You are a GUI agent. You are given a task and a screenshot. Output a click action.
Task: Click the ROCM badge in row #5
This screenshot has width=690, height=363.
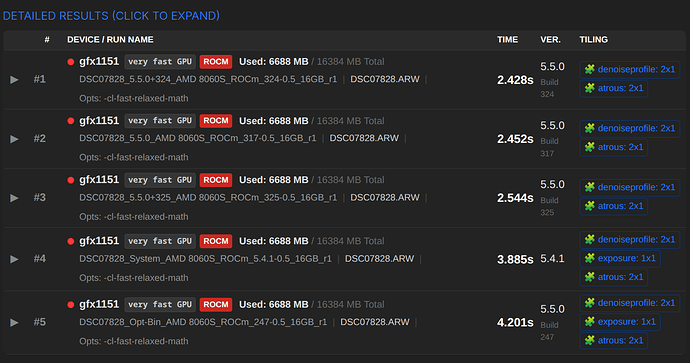click(216, 304)
